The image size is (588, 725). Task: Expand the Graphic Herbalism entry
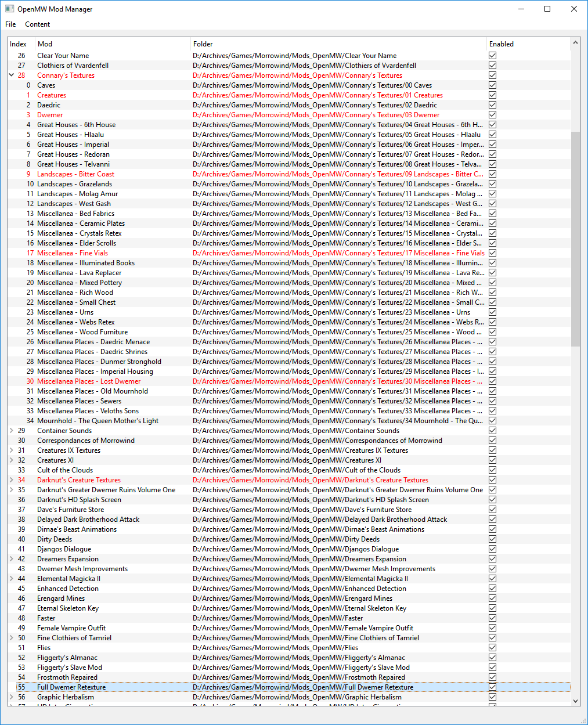coord(12,697)
